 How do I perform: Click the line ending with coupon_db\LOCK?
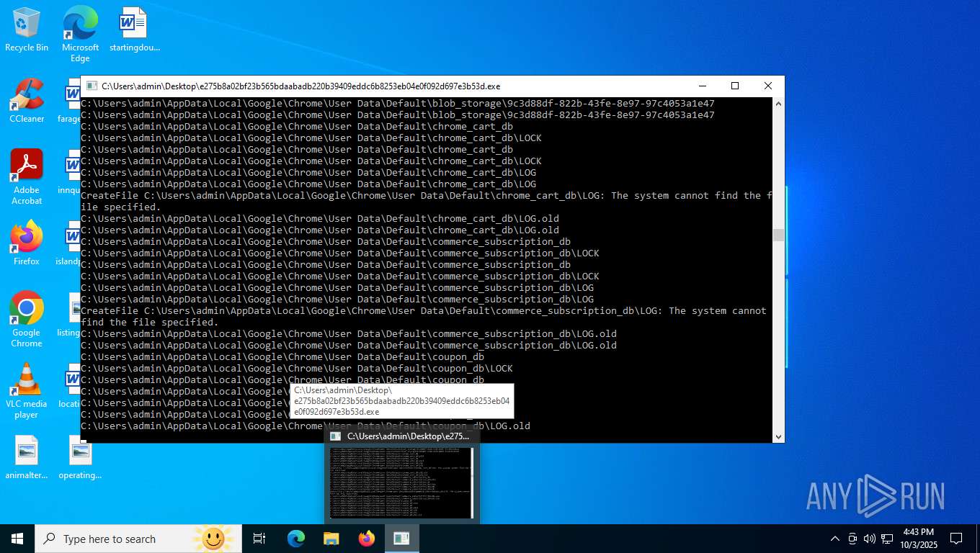(x=296, y=369)
